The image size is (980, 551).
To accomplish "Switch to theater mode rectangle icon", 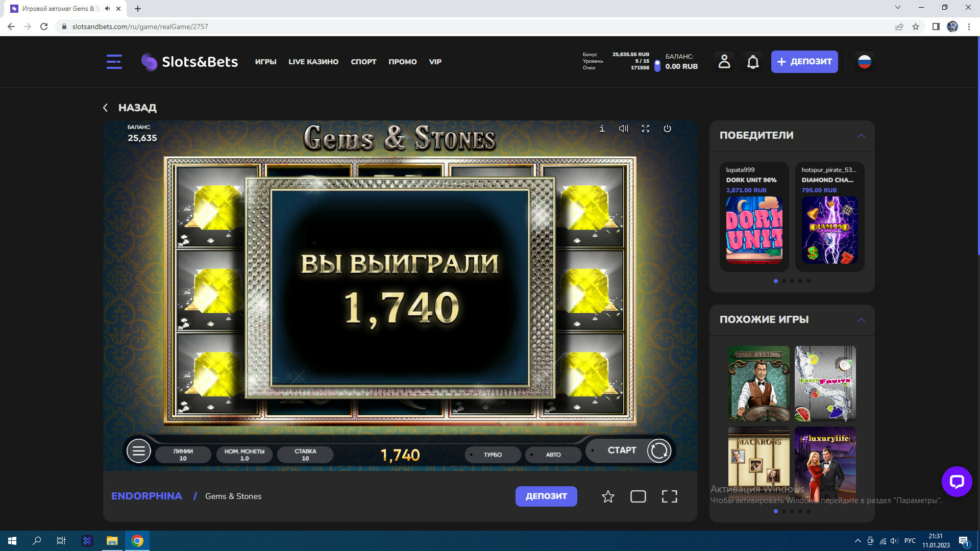I will 638,496.
